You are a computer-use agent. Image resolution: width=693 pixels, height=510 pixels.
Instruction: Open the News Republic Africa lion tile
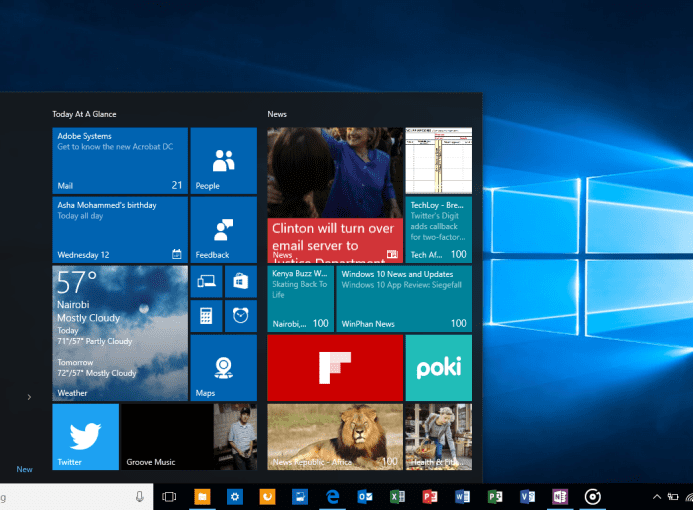pos(335,437)
